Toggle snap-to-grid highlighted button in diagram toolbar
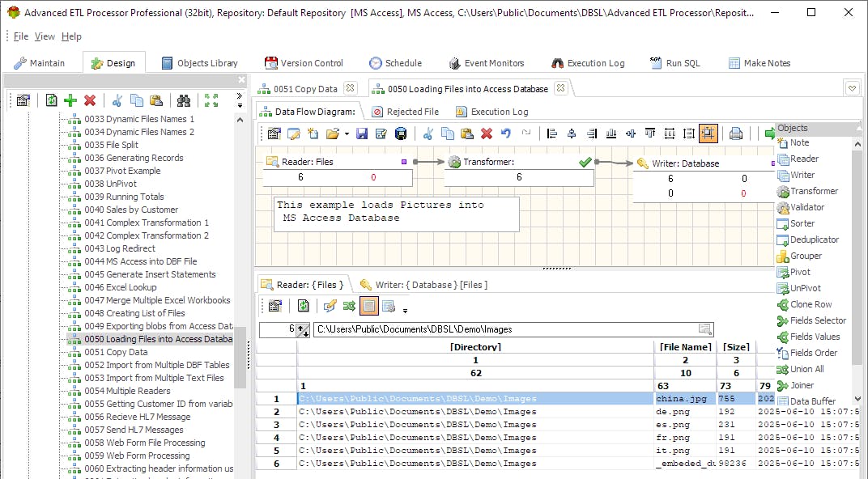868x479 pixels. 708,134
